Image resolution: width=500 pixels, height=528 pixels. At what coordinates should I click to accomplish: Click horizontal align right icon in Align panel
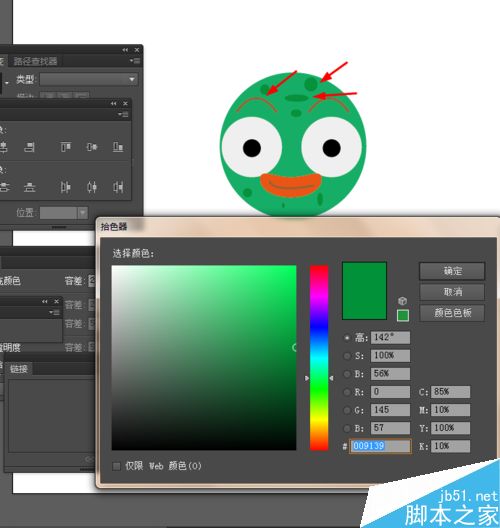[29, 147]
